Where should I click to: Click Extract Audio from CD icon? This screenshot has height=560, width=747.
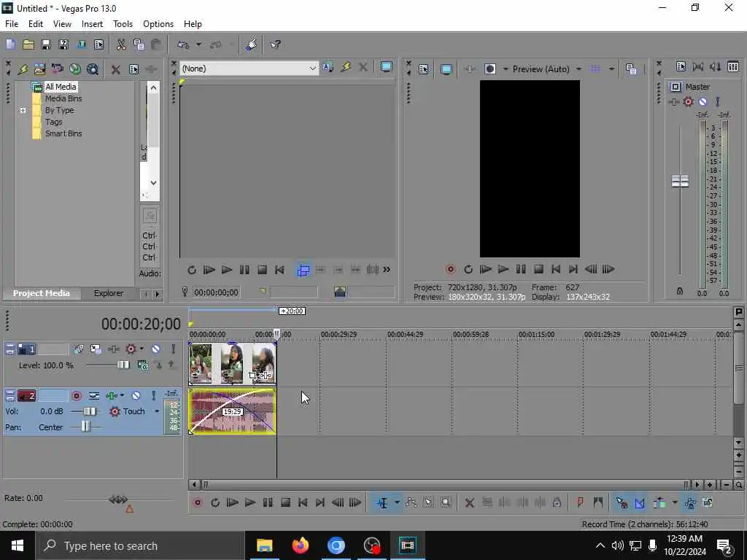pos(75,69)
